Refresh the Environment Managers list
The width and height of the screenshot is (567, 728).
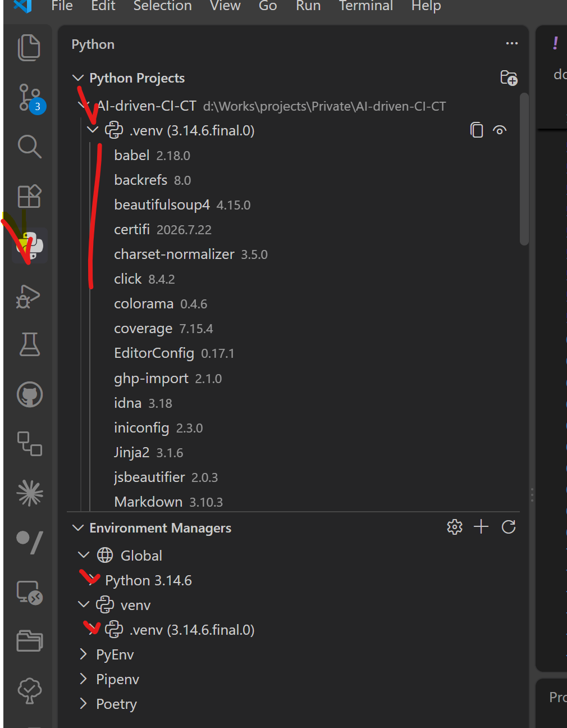point(509,527)
